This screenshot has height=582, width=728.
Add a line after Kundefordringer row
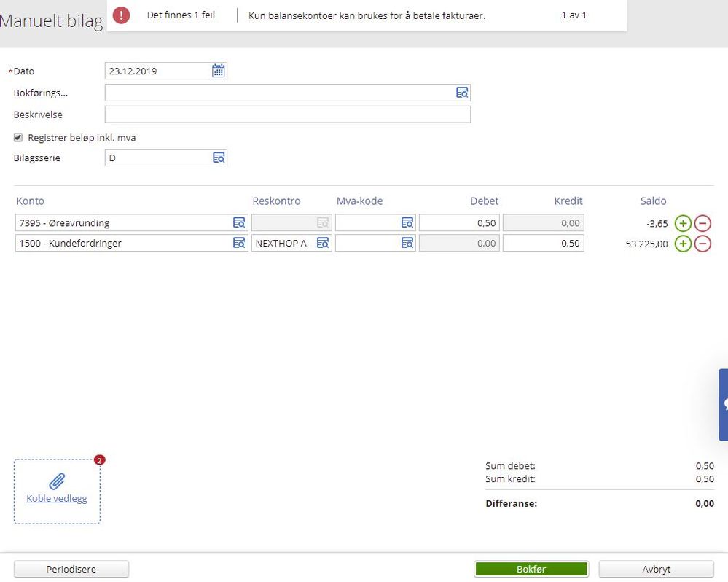(683, 244)
